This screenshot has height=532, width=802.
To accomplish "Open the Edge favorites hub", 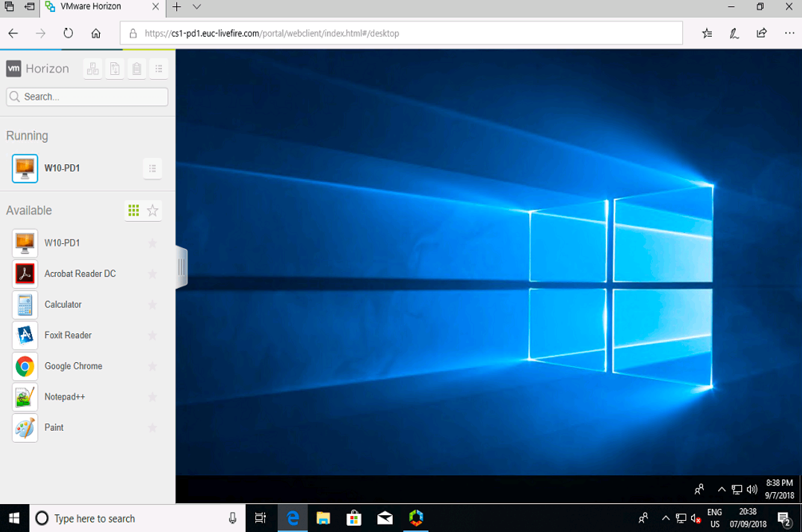I will point(707,33).
